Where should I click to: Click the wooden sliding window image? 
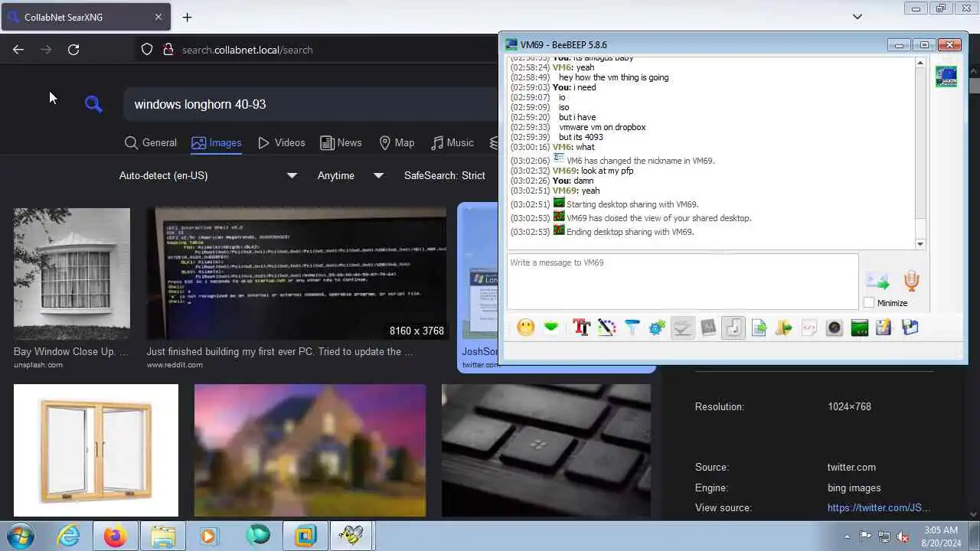[96, 451]
